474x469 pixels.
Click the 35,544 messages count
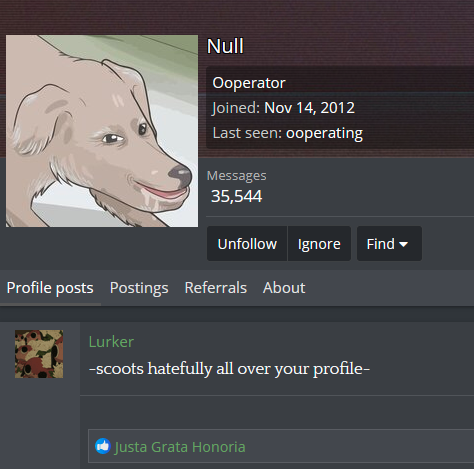point(236,196)
